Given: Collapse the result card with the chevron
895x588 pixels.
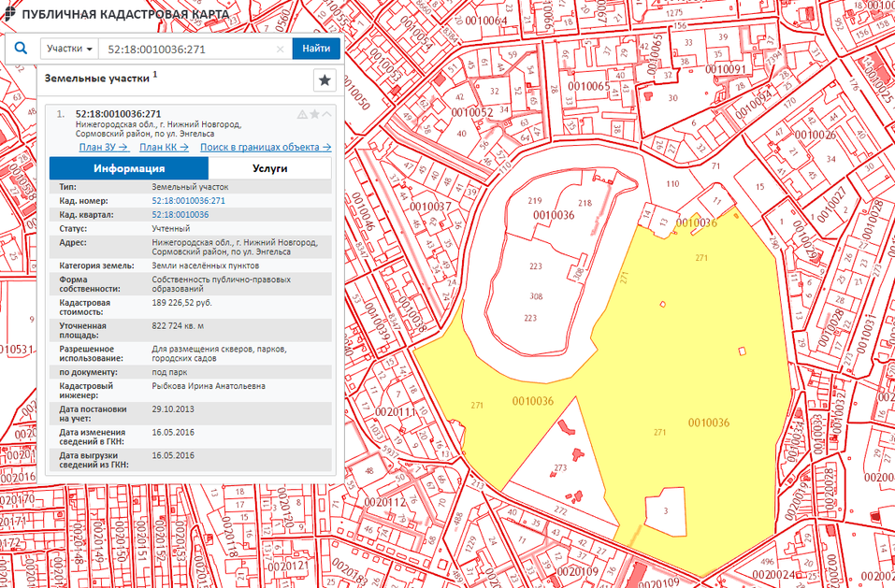Looking at the screenshot, I should click(327, 114).
